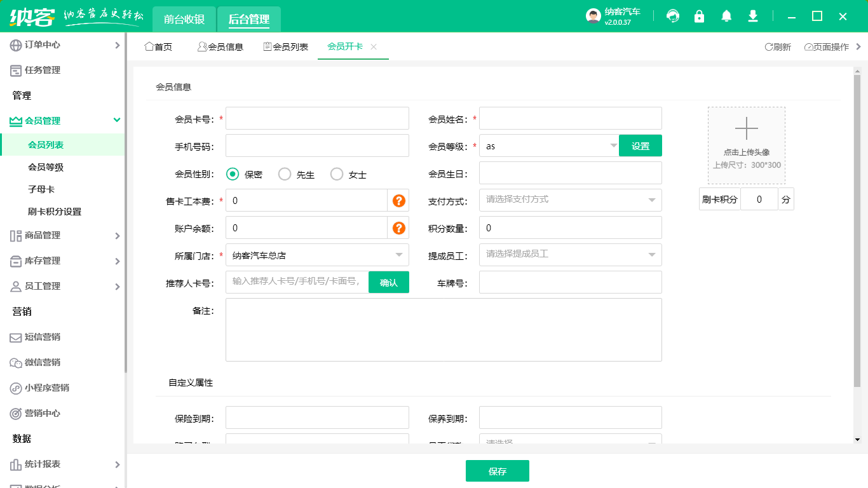Select the 先生 gender radio button
868x488 pixels.
click(x=285, y=173)
